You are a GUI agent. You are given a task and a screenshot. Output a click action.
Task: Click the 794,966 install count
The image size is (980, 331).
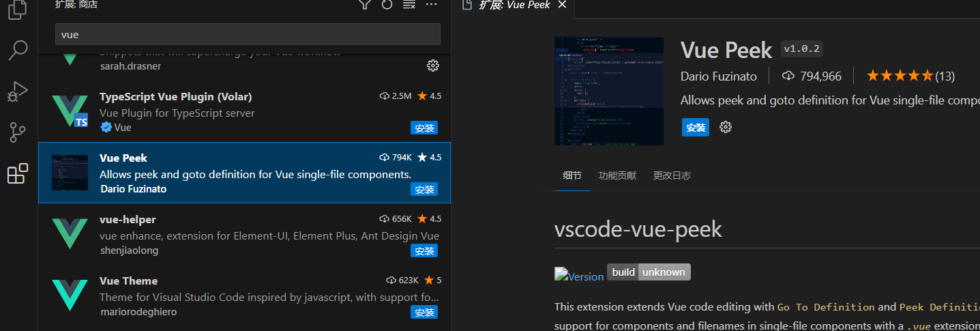click(812, 76)
